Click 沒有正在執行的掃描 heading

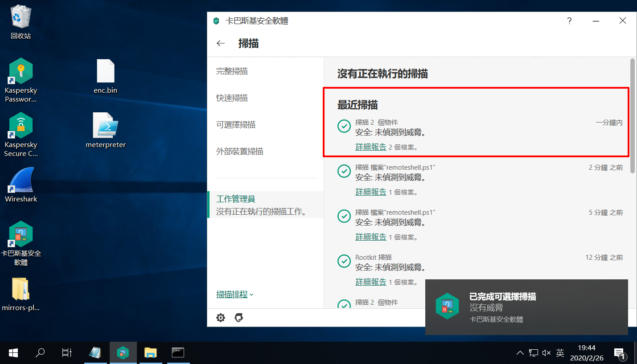(x=382, y=74)
